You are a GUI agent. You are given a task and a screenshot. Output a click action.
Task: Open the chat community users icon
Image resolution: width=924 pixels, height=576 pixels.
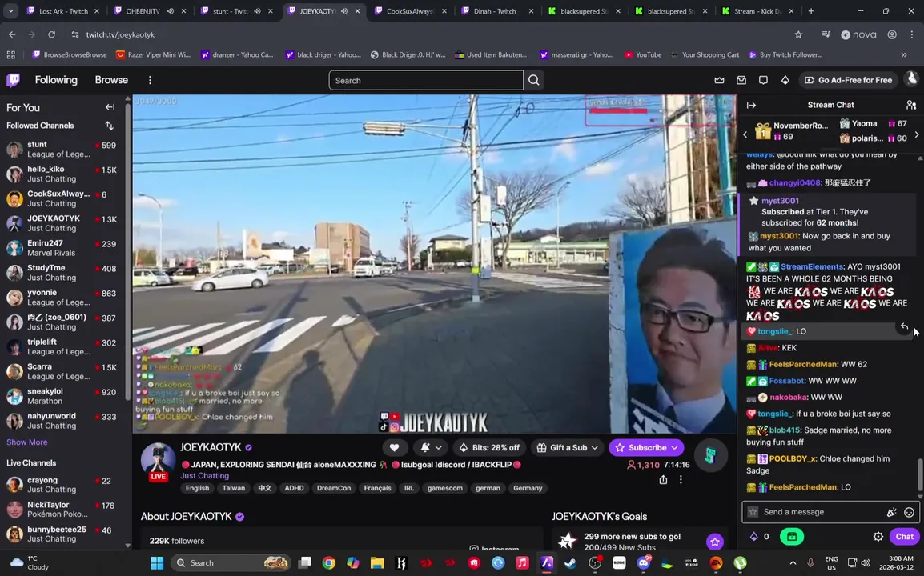(x=911, y=105)
